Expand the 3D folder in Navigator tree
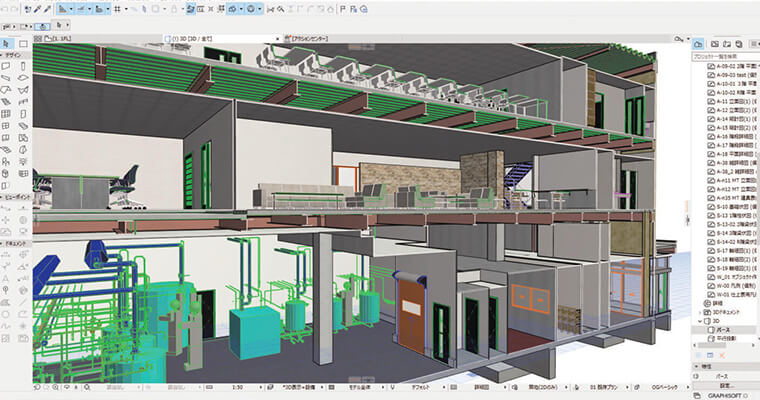 pyautogui.click(x=700, y=319)
